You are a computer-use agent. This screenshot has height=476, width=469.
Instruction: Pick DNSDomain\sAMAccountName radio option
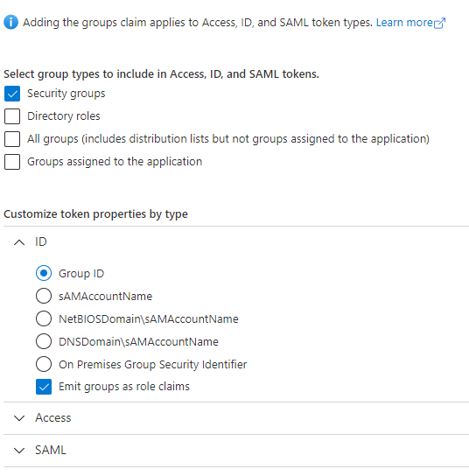(44, 341)
